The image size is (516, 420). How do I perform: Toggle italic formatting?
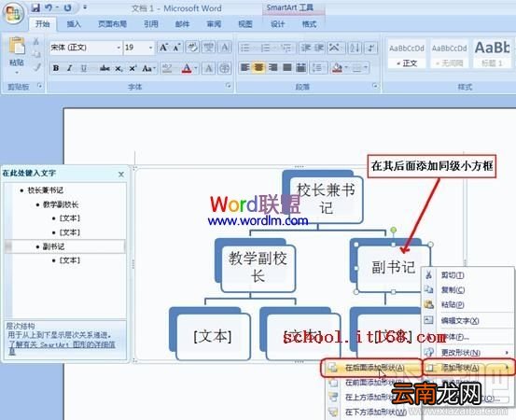(x=69, y=68)
